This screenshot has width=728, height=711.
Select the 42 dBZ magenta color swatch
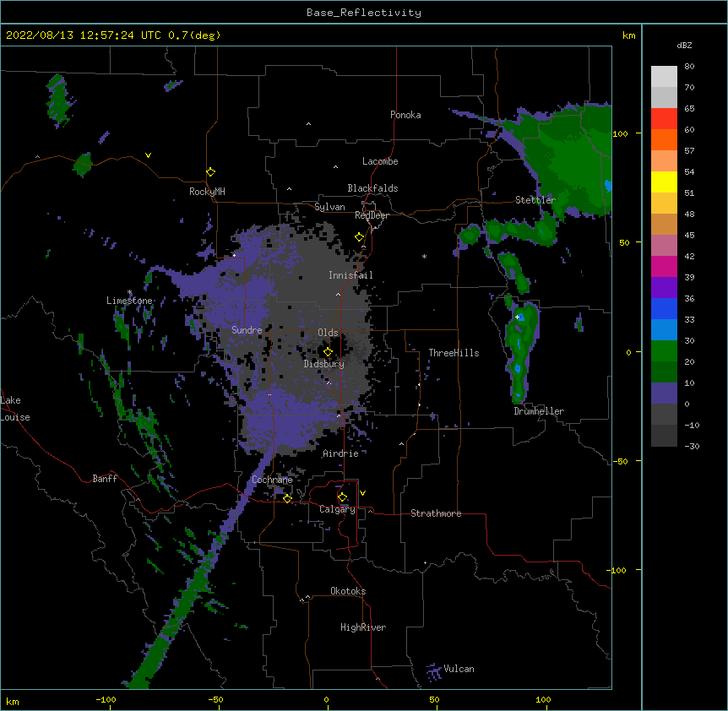pos(664,266)
